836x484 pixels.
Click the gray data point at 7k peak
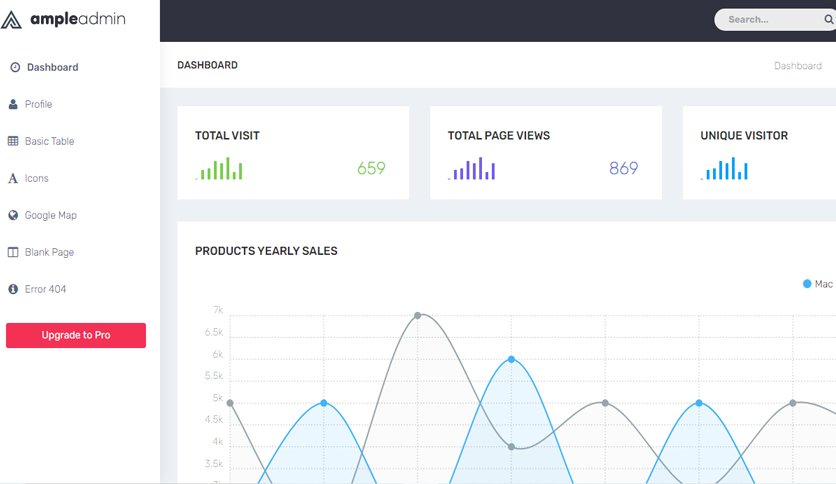pos(417,316)
